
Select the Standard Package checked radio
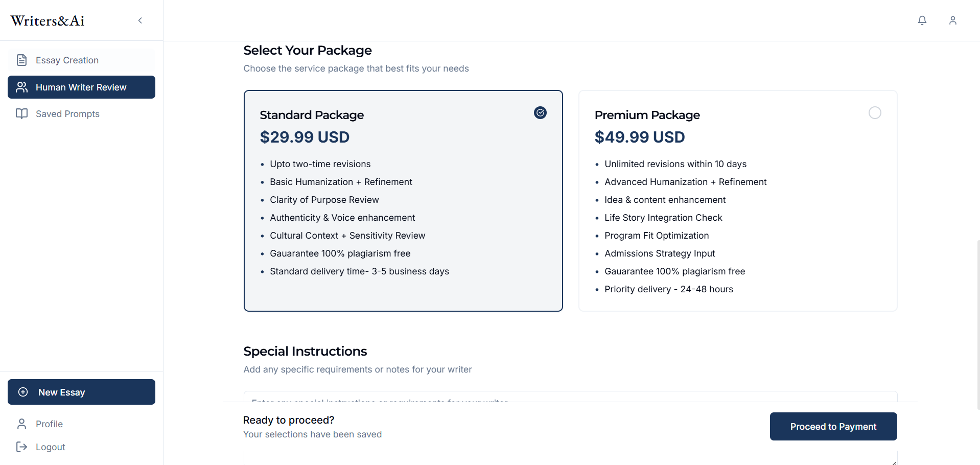click(x=540, y=113)
